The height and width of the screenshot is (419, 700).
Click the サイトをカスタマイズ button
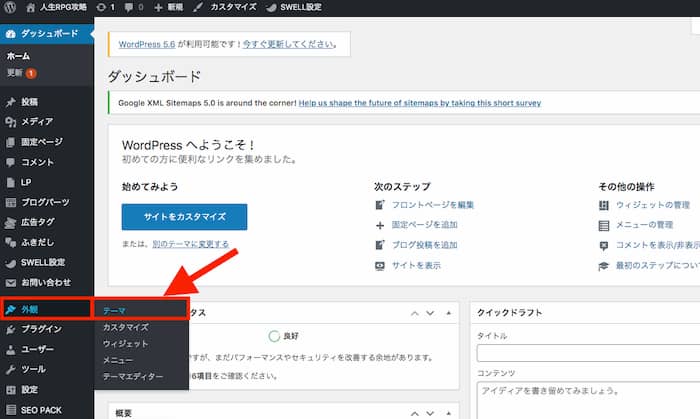tap(184, 217)
